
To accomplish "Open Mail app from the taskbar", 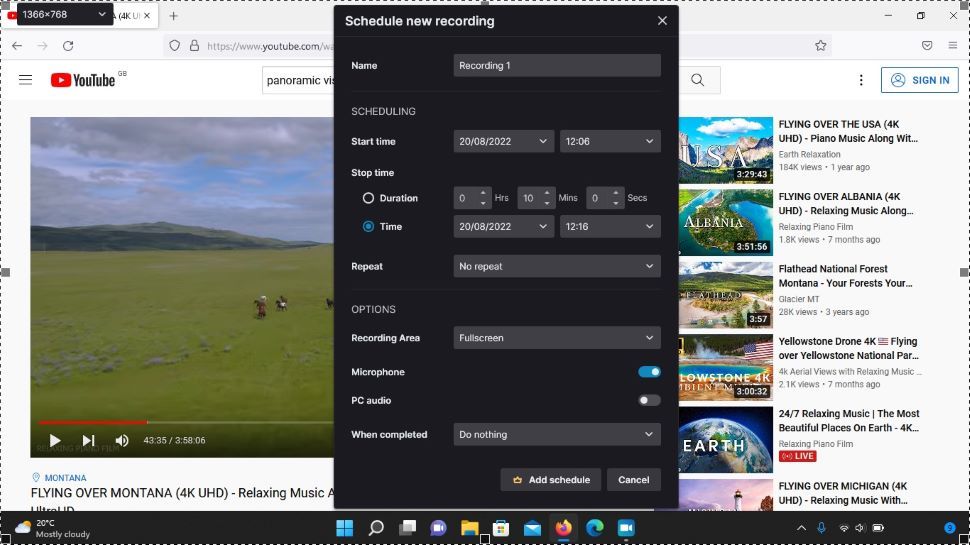I will 532,528.
